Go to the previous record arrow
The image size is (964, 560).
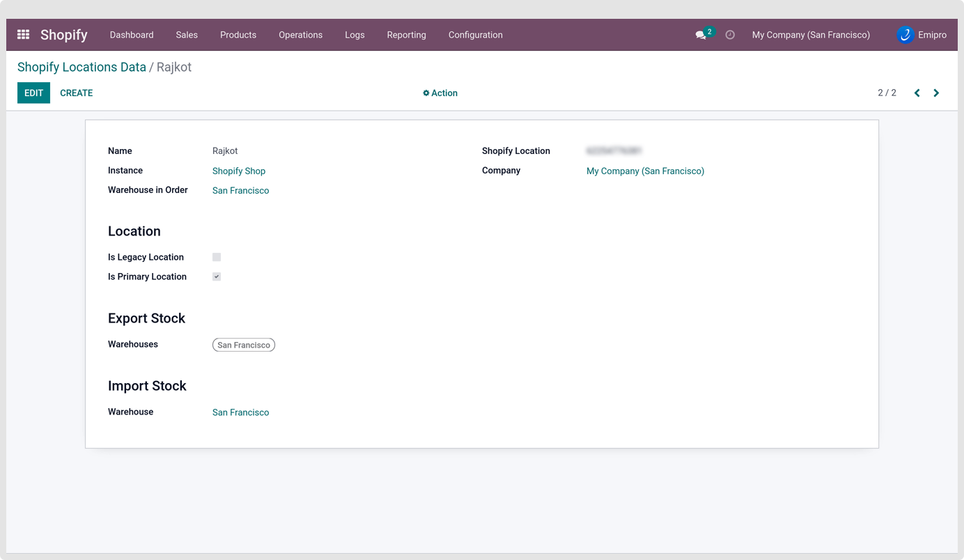point(917,93)
